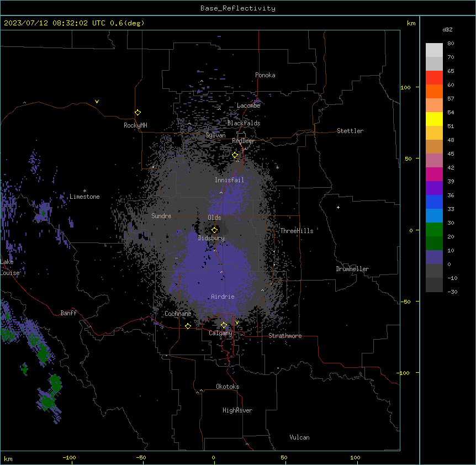The image size is (476, 465).
Task: Select the orange legend swatch below 60 dBZ
Action: pos(434,91)
